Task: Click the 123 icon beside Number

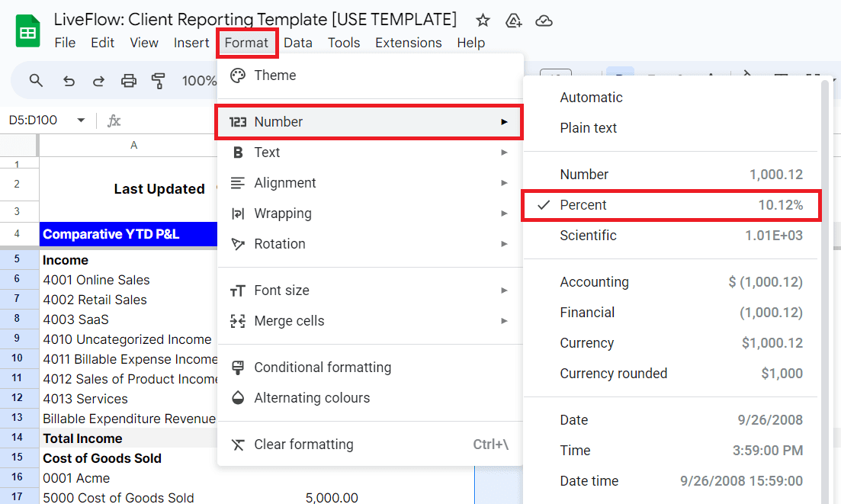Action: (238, 122)
